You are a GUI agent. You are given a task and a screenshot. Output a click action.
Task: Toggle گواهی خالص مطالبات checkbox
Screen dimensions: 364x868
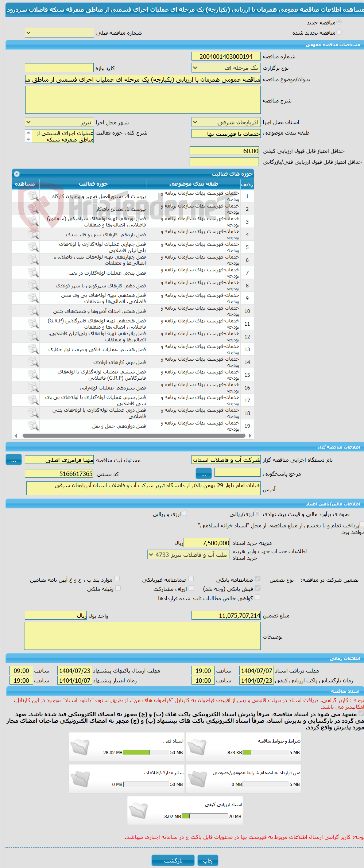point(257,597)
